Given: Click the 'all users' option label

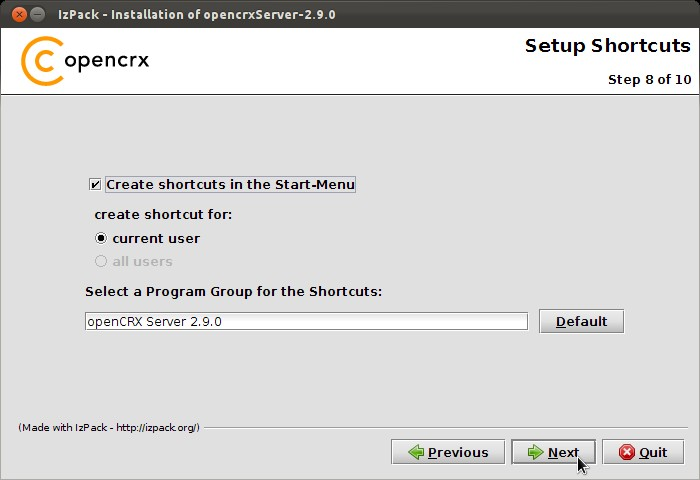Looking at the screenshot, I should click(142, 261).
